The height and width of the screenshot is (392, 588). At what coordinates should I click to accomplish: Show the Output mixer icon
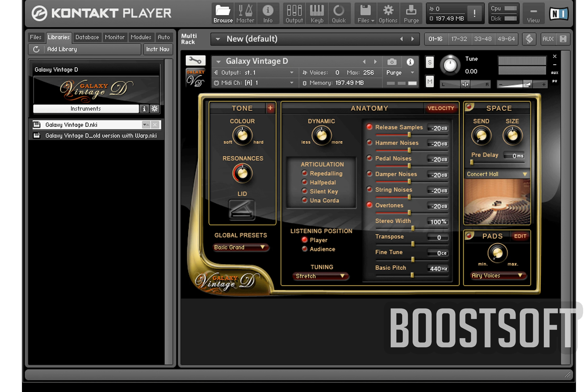294,14
